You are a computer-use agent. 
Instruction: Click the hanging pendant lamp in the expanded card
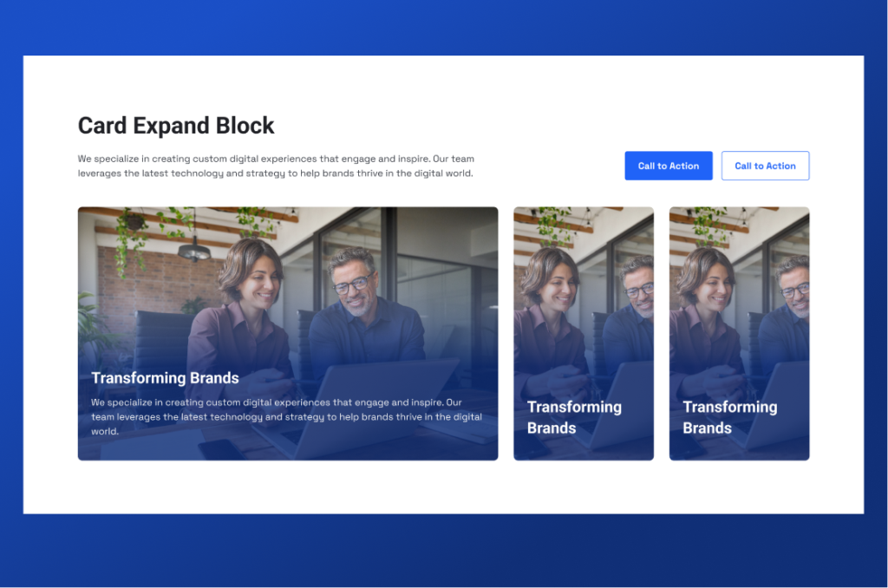(x=193, y=251)
